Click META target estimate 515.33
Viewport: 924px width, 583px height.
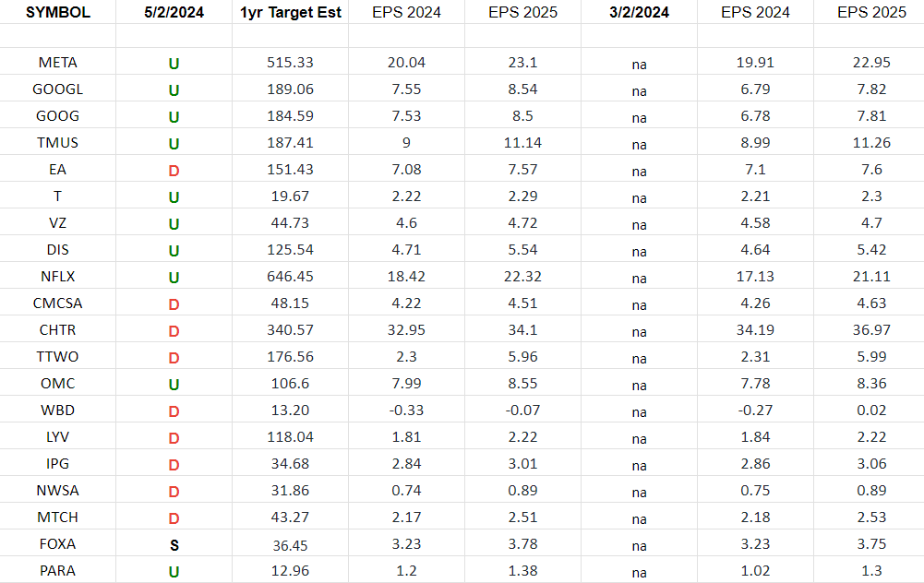290,63
